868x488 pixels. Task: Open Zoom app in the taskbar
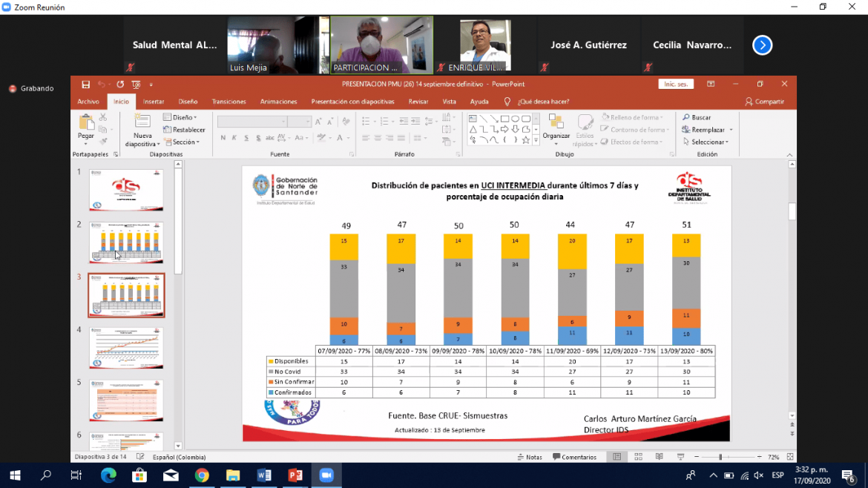tap(326, 475)
